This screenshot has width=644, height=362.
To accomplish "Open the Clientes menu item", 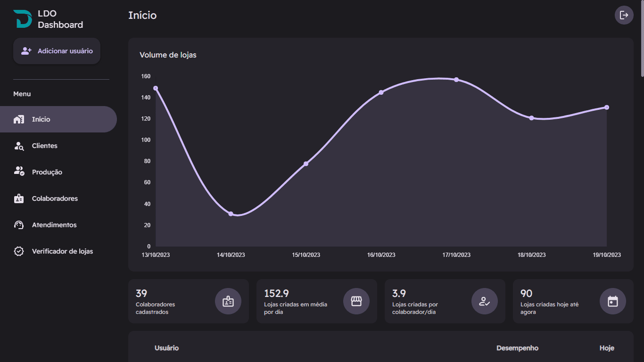I will click(45, 146).
